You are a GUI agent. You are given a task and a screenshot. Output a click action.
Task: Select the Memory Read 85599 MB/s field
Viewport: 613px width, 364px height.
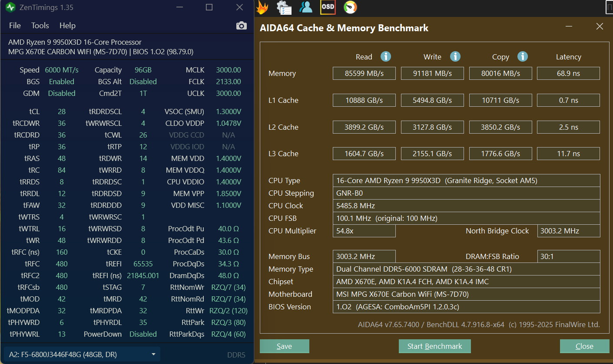pos(364,73)
